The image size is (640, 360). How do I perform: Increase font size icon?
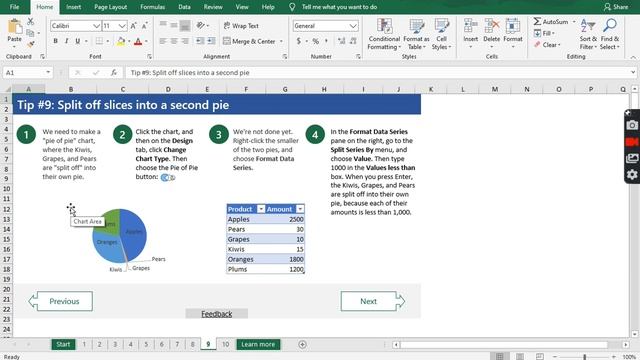[133, 26]
